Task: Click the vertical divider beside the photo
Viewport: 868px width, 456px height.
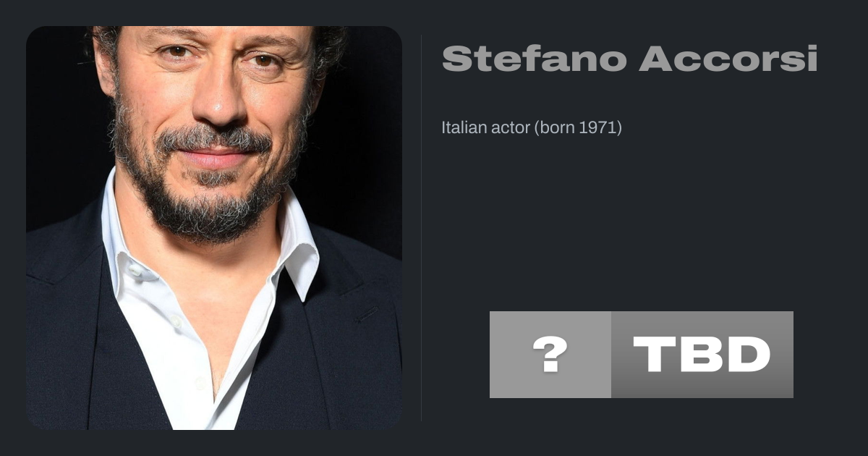Action: coord(422,228)
